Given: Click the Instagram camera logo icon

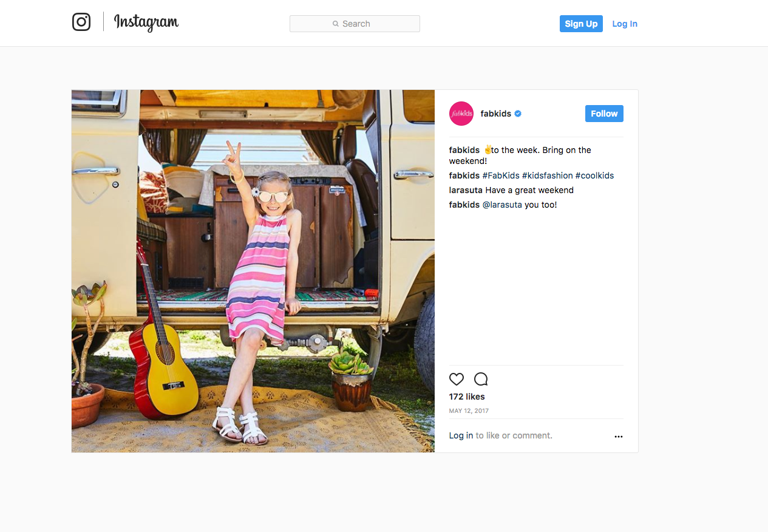Looking at the screenshot, I should click(x=81, y=22).
